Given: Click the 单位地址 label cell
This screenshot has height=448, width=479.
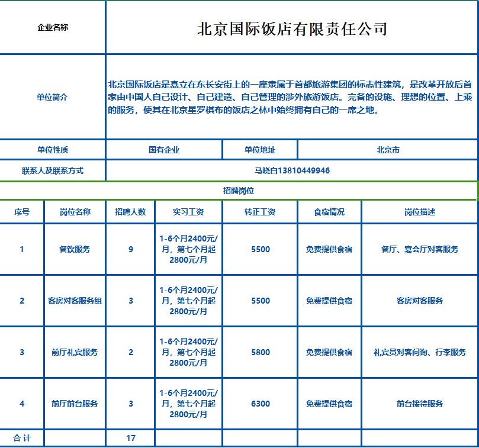Looking at the screenshot, I should point(260,150).
